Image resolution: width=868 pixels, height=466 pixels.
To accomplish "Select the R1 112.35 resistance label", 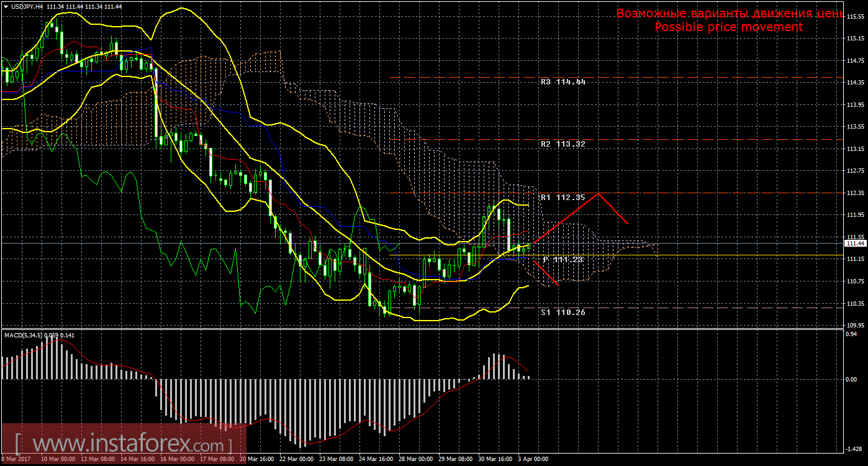I will pos(563,198).
